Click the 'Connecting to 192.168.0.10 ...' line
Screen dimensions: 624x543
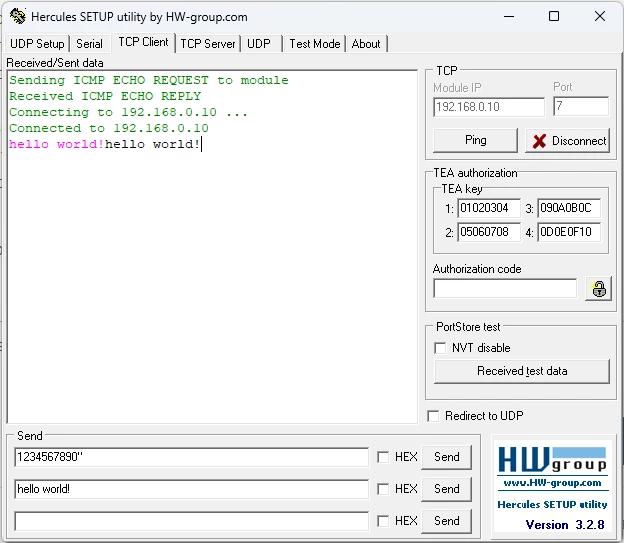[128, 112]
